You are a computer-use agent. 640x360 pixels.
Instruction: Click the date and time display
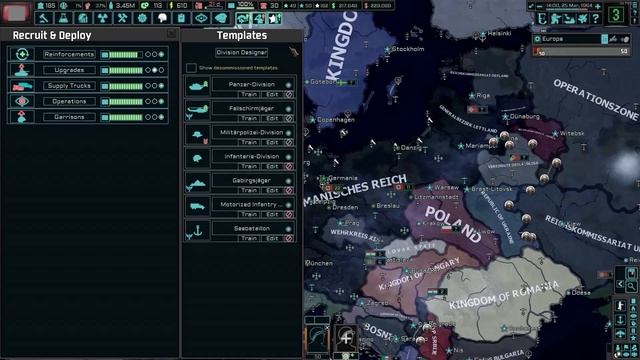569,6
